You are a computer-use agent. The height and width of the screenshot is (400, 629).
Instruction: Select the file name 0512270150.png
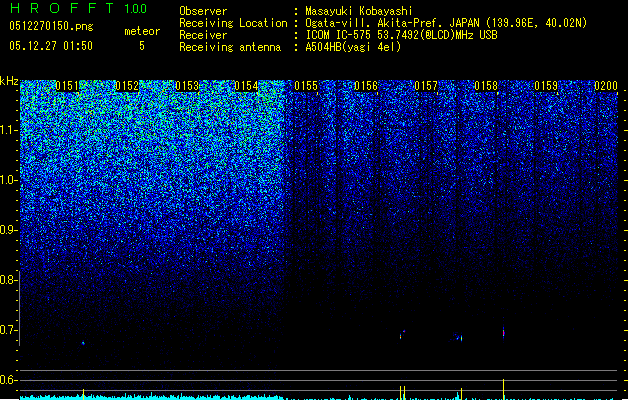click(x=51, y=26)
